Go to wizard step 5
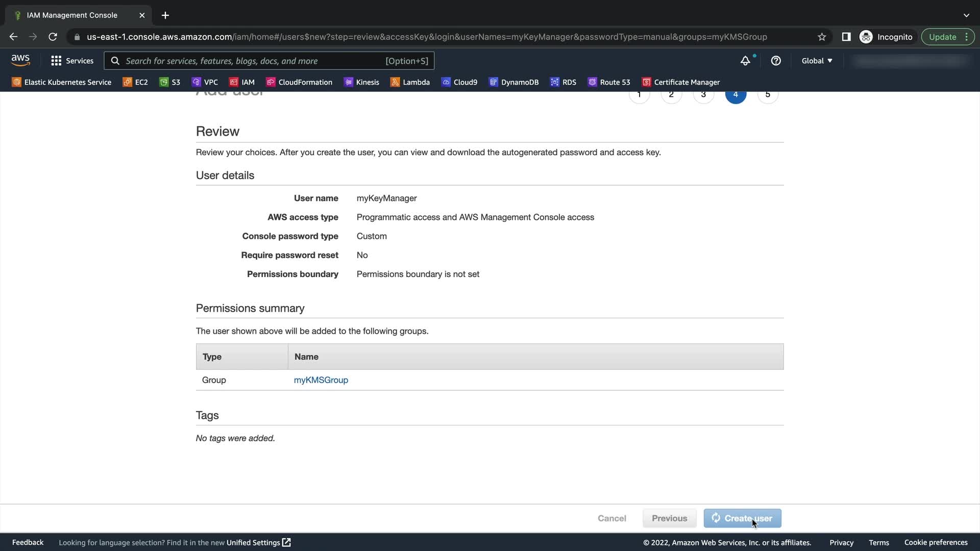Screen dimensions: 980x551 tap(768, 95)
